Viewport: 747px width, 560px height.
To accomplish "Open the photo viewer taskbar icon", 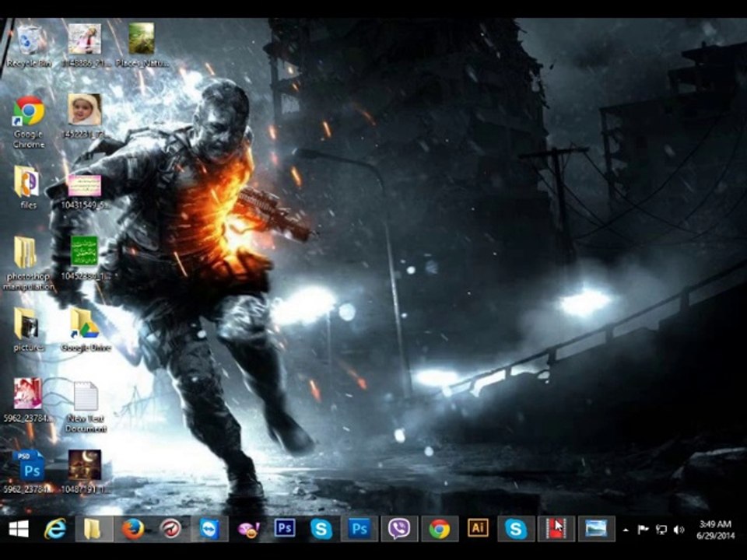I will click(596, 529).
